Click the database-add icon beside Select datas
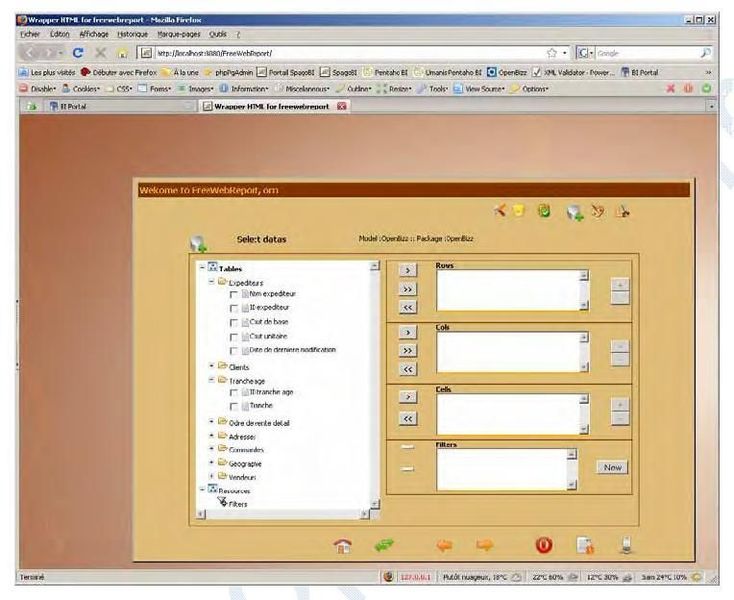This screenshot has width=734, height=600. pos(198,241)
